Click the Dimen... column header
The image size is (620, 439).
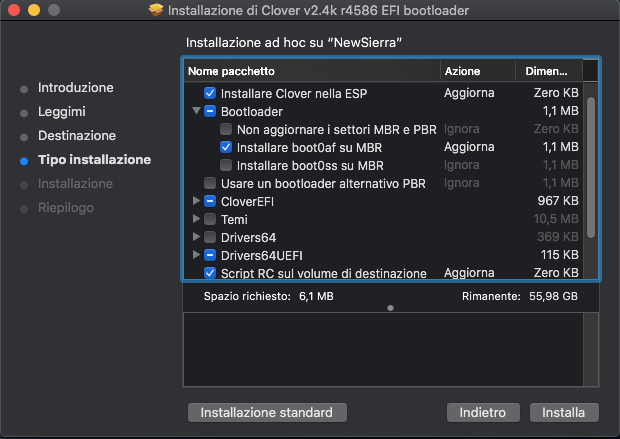(x=549, y=71)
